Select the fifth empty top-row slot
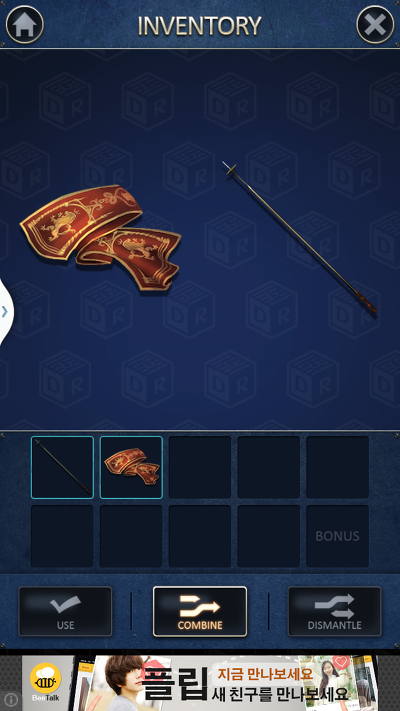 coord(337,468)
